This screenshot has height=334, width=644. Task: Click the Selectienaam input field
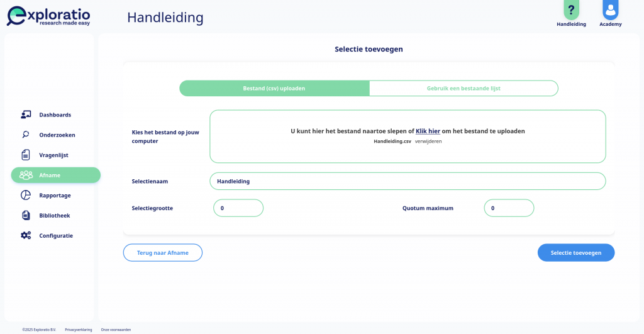[408, 181]
